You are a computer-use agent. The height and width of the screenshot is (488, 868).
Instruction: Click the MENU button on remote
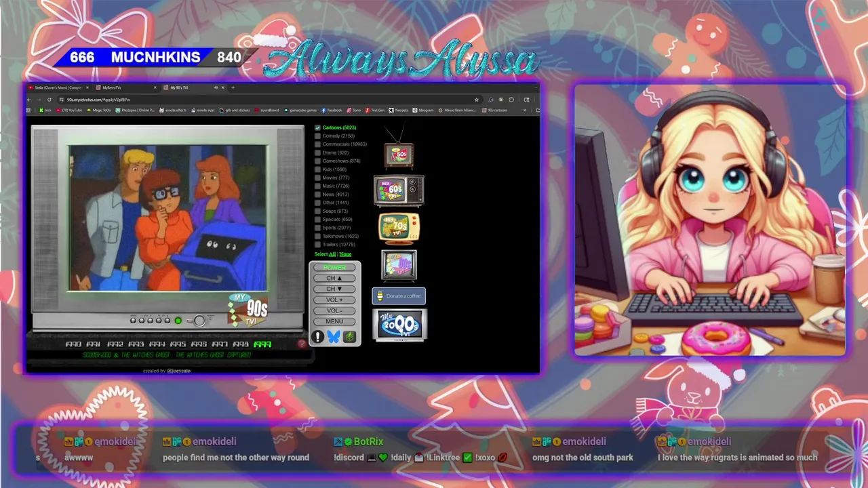click(x=334, y=321)
